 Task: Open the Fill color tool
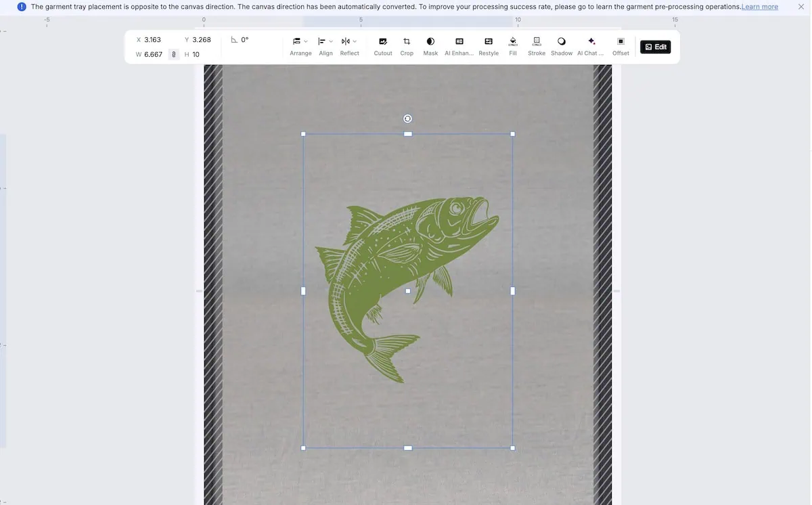coord(513,46)
